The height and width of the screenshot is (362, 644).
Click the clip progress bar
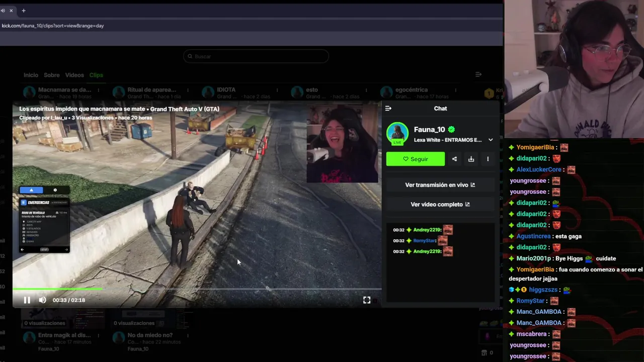click(x=197, y=289)
